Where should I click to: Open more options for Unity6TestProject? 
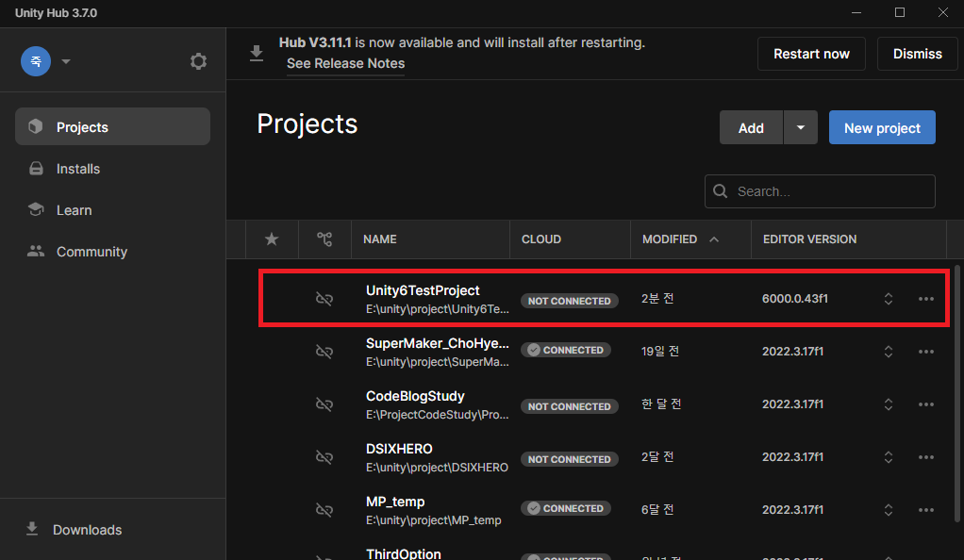926,299
